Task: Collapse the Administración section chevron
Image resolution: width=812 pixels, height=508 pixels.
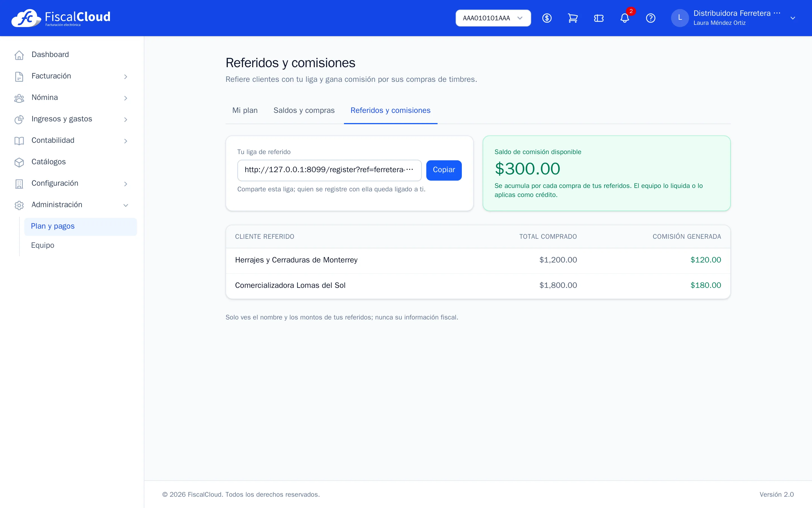Action: (125, 205)
